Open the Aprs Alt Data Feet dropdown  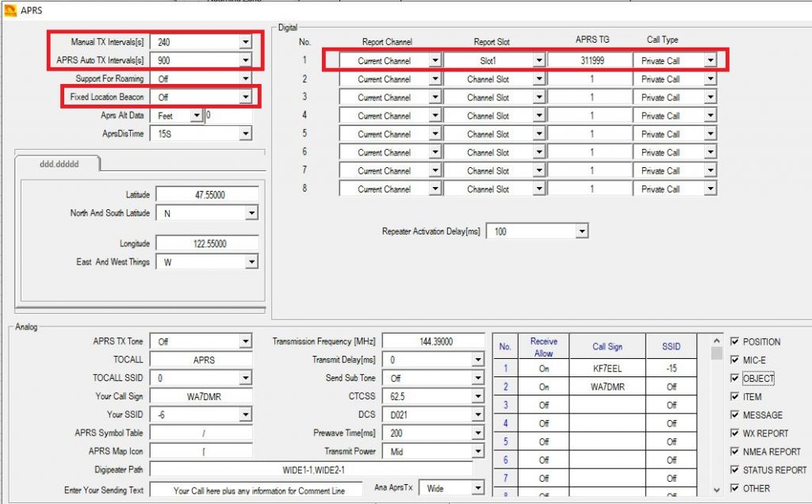coord(197,116)
